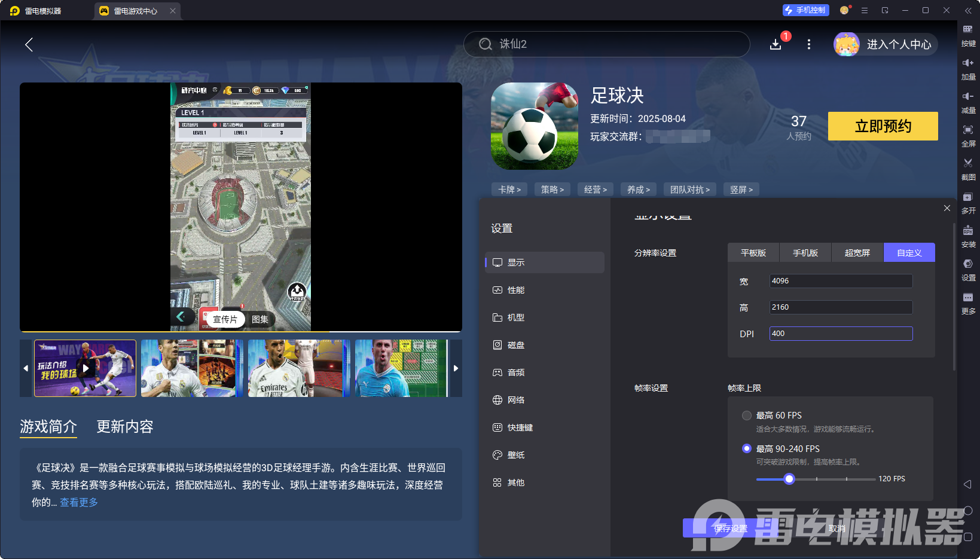Click the Android back triangle icon
This screenshot has height=559, width=980.
(x=968, y=484)
